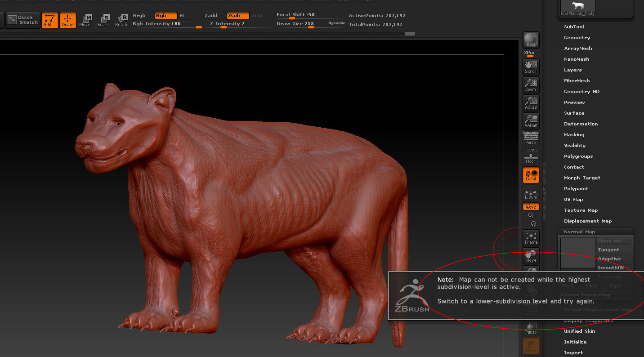Open the Unified Skin section
The height and width of the screenshot is (357, 644).
click(580, 331)
